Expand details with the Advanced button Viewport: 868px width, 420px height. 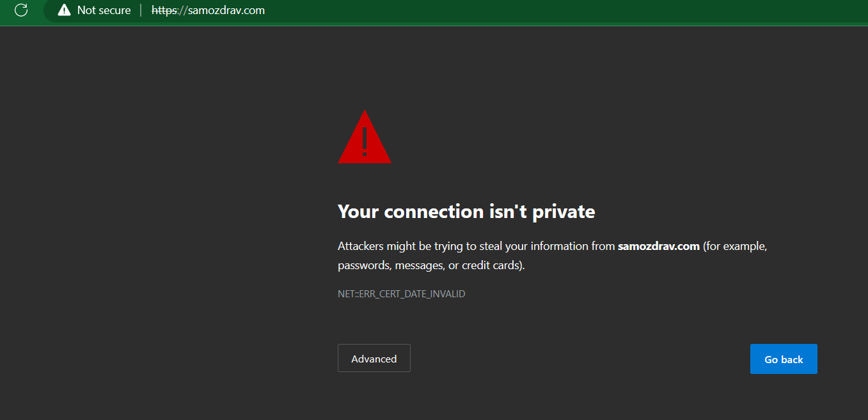(374, 359)
